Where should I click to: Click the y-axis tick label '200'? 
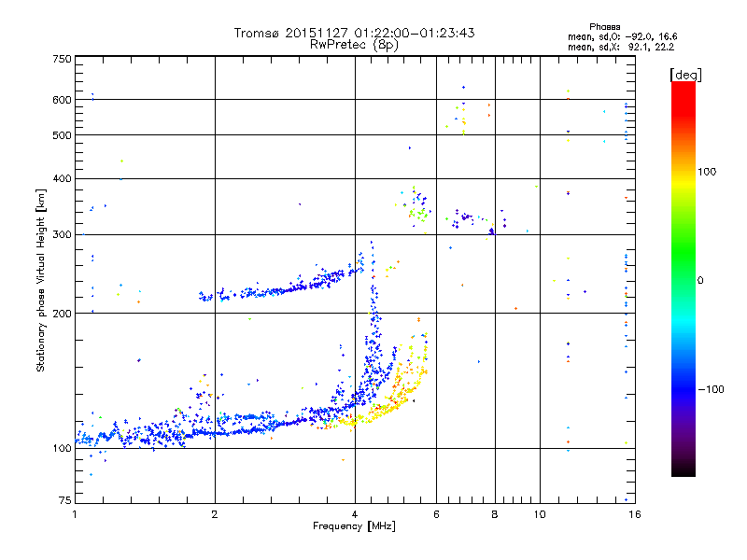coord(63,314)
